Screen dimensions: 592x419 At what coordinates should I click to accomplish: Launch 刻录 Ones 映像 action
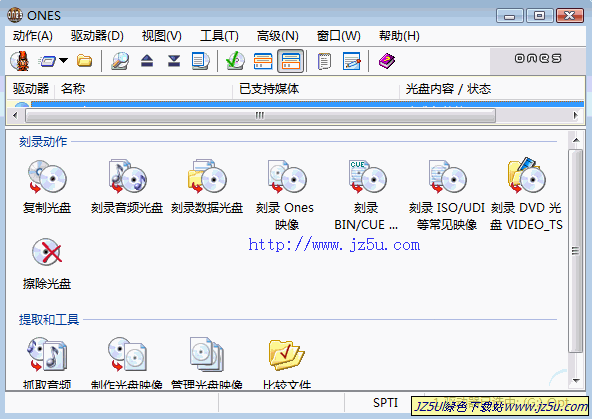click(x=286, y=195)
